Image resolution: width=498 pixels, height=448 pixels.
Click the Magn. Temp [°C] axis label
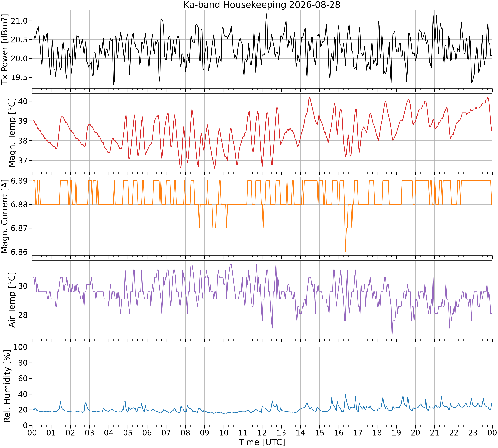[x=12, y=133]
